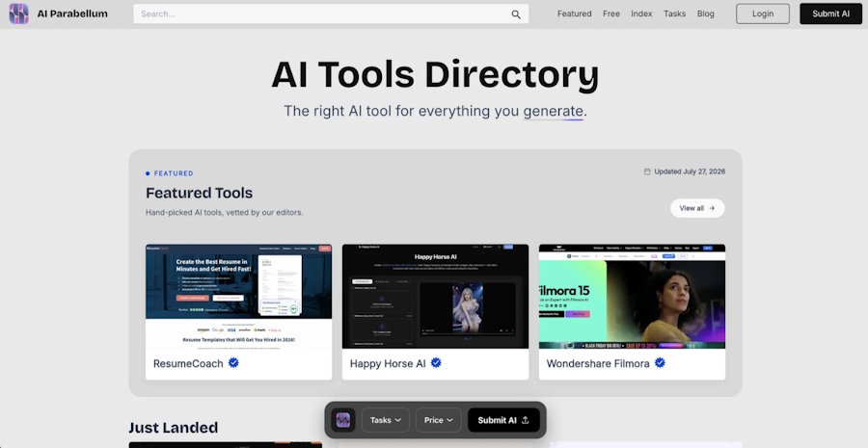Open the Tasks dropdown in floating bar

tap(386, 420)
